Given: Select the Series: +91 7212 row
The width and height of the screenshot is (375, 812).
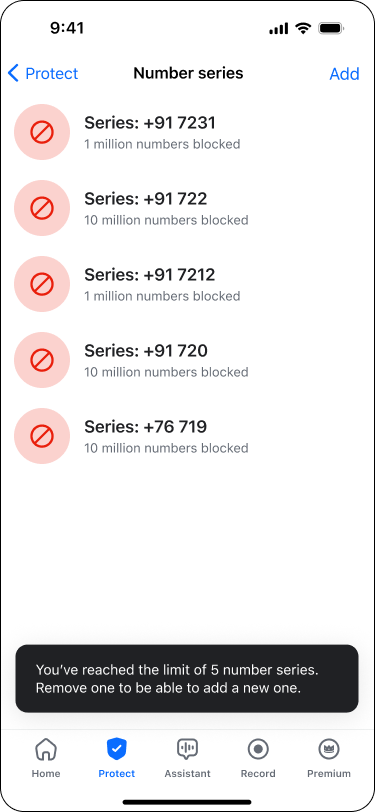Looking at the screenshot, I should (x=188, y=284).
